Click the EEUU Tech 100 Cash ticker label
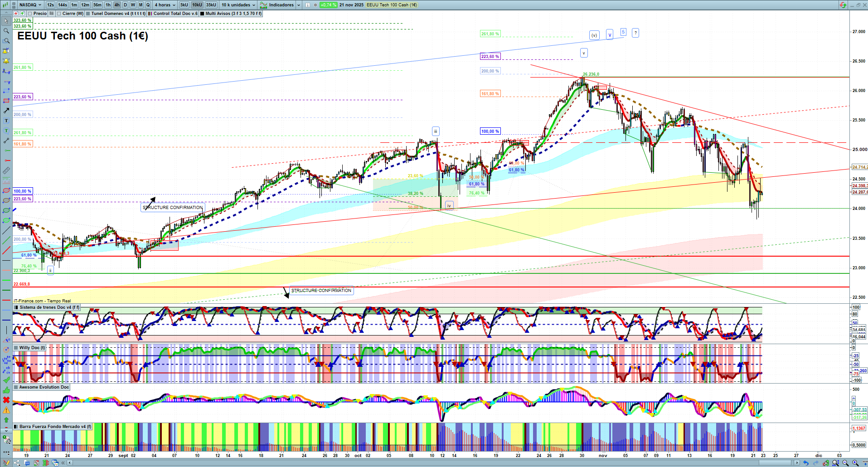 (x=392, y=5)
